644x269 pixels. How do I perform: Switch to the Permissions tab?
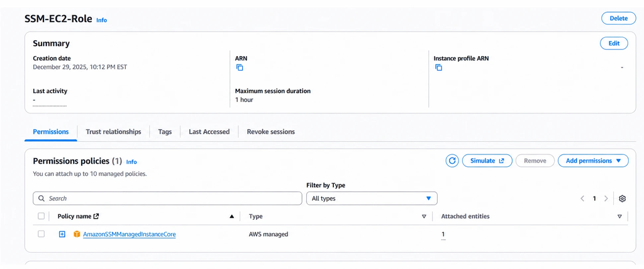(51, 132)
